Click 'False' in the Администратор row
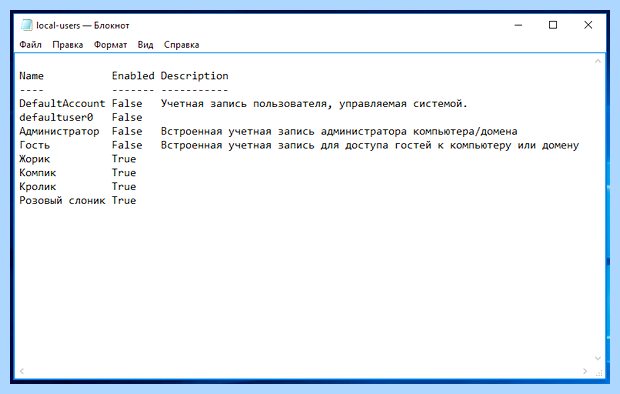The height and width of the screenshot is (394, 620). [127, 131]
